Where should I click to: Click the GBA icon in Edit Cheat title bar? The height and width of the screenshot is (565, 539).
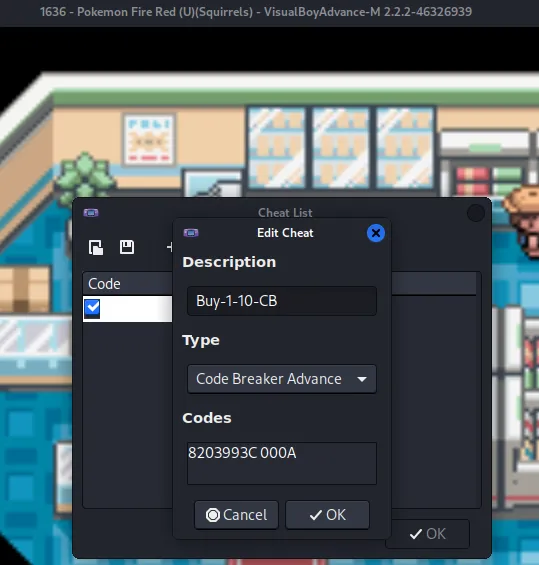pyautogui.click(x=191, y=233)
